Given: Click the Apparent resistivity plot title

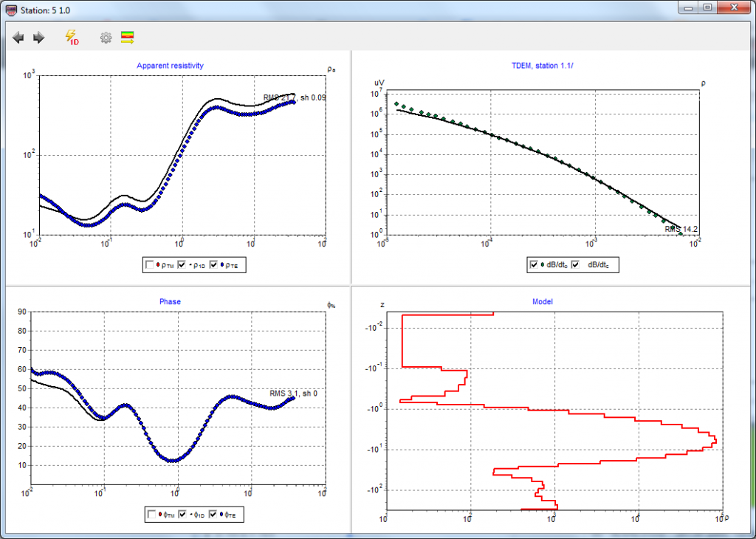Looking at the screenshot, I should (x=170, y=66).
